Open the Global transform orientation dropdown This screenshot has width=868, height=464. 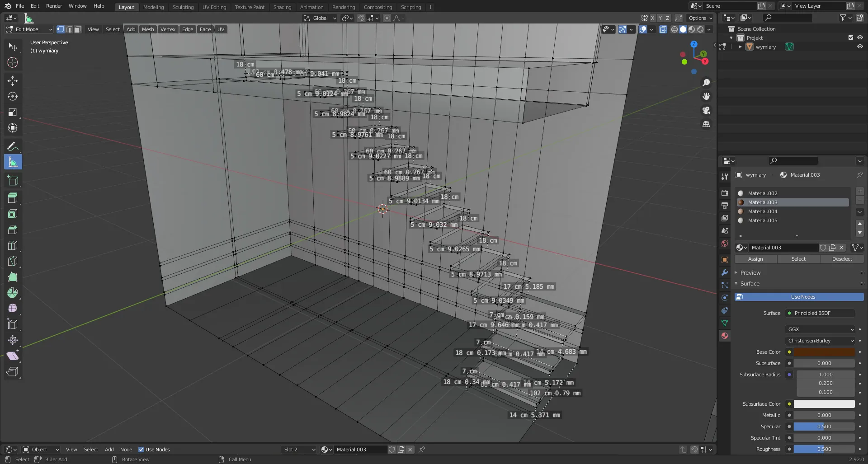(320, 18)
